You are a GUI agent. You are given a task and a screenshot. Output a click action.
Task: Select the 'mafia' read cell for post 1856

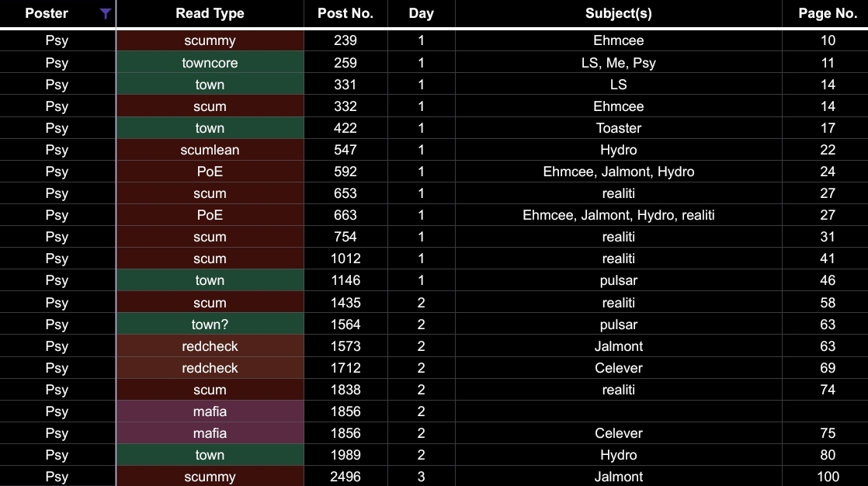point(210,411)
